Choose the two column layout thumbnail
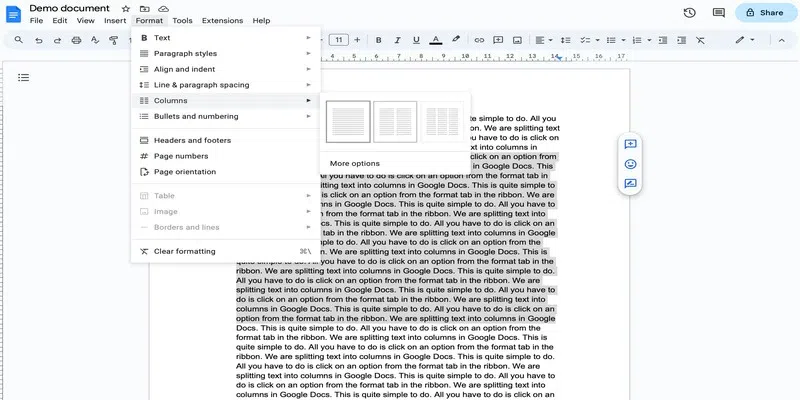 (395, 121)
